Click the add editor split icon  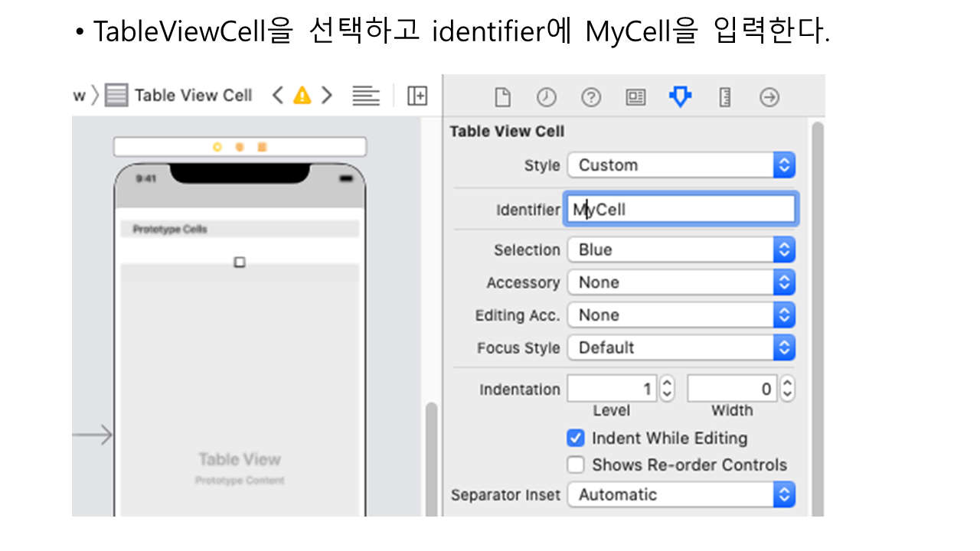click(417, 96)
